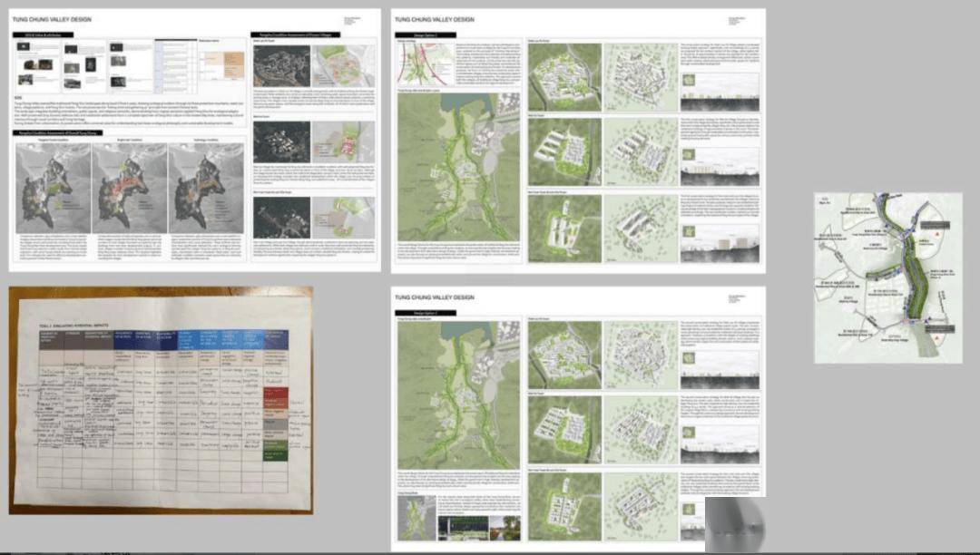
Task: Click the top-left Tung Chung Valley Design board
Action: (x=194, y=140)
